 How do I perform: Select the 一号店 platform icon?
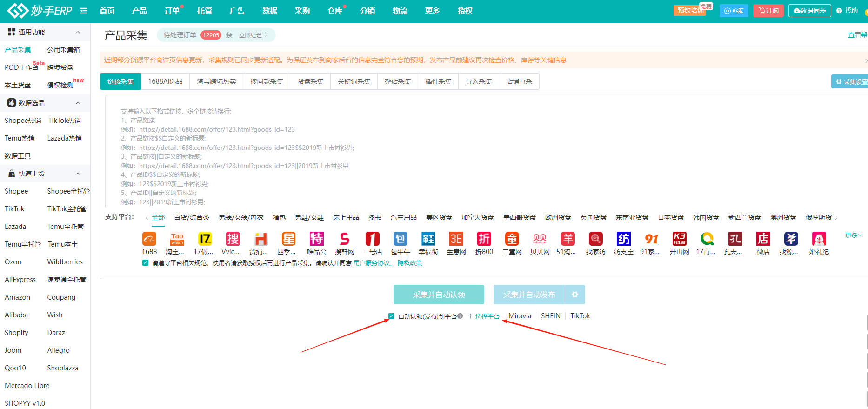(x=373, y=239)
